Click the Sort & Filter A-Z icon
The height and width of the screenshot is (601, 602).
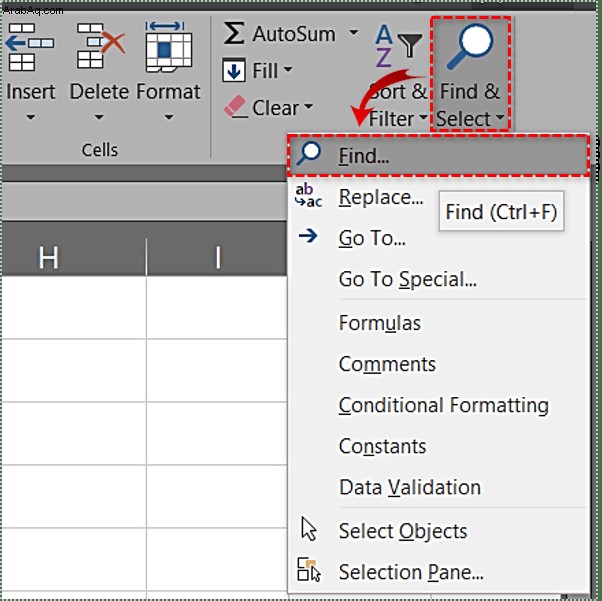(398, 46)
